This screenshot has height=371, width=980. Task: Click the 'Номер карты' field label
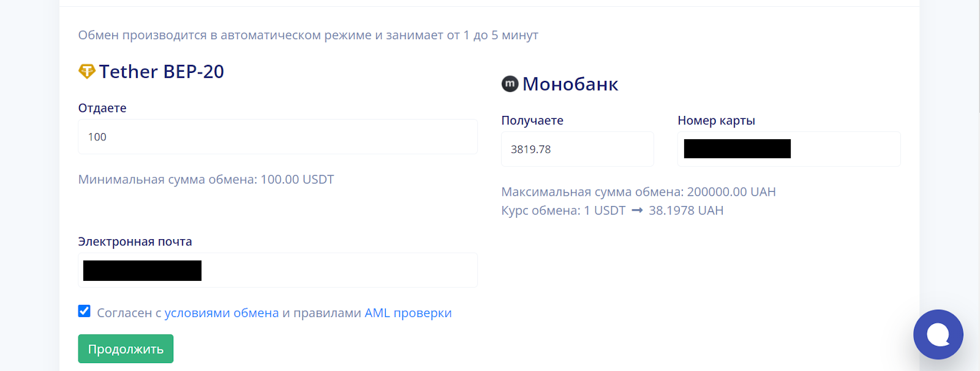pyautogui.click(x=716, y=121)
